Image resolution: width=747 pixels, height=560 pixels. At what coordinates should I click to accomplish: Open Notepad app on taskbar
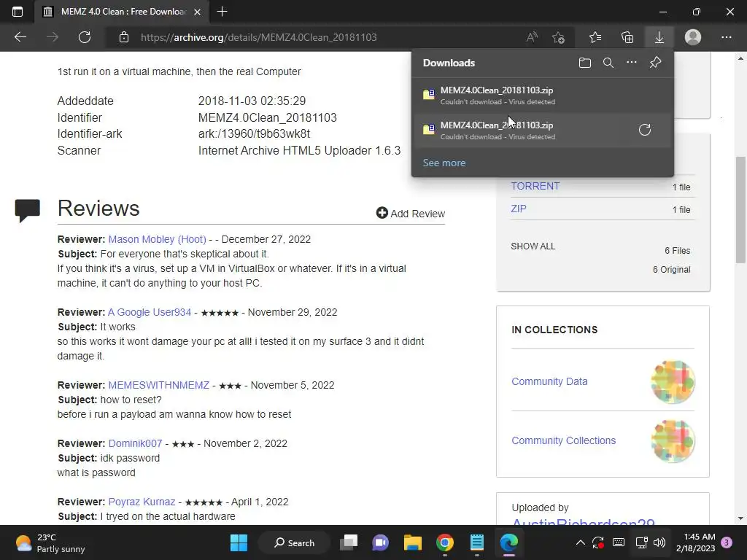pos(477,542)
